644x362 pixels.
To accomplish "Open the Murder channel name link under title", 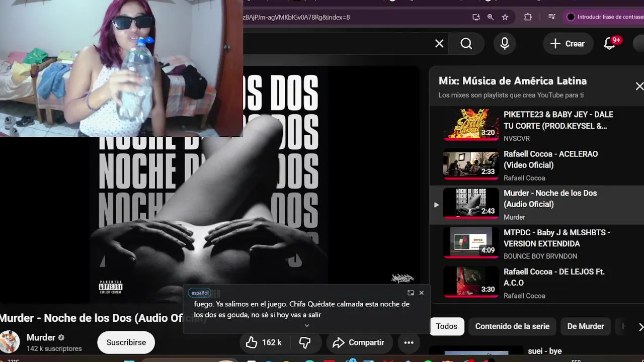I will click(x=41, y=337).
